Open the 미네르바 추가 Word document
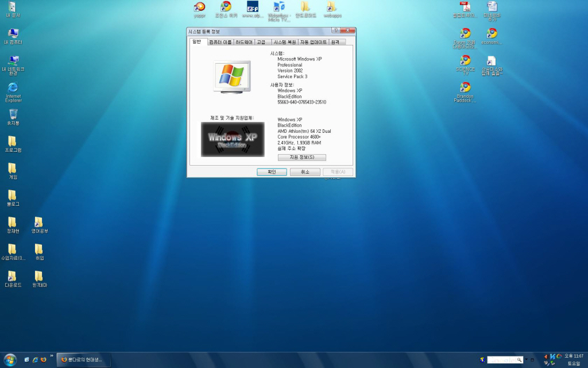This screenshot has height=368, width=588. click(492, 11)
